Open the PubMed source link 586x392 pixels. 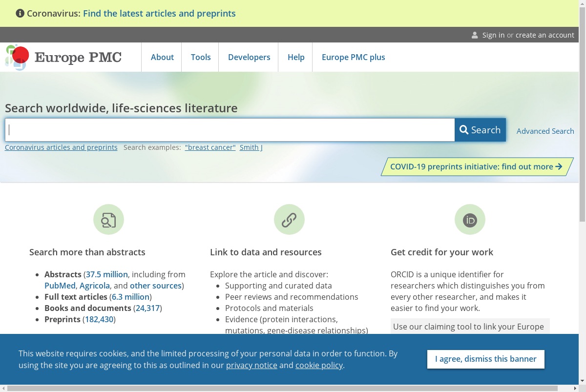click(x=60, y=286)
